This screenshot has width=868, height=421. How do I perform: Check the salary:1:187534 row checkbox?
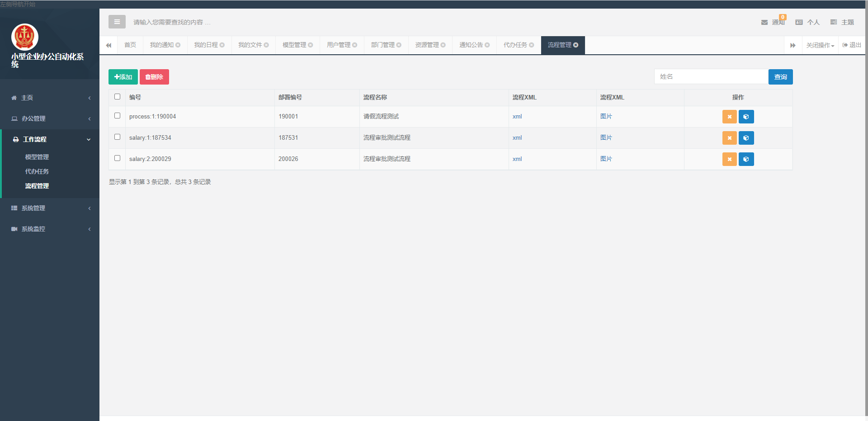coord(118,137)
